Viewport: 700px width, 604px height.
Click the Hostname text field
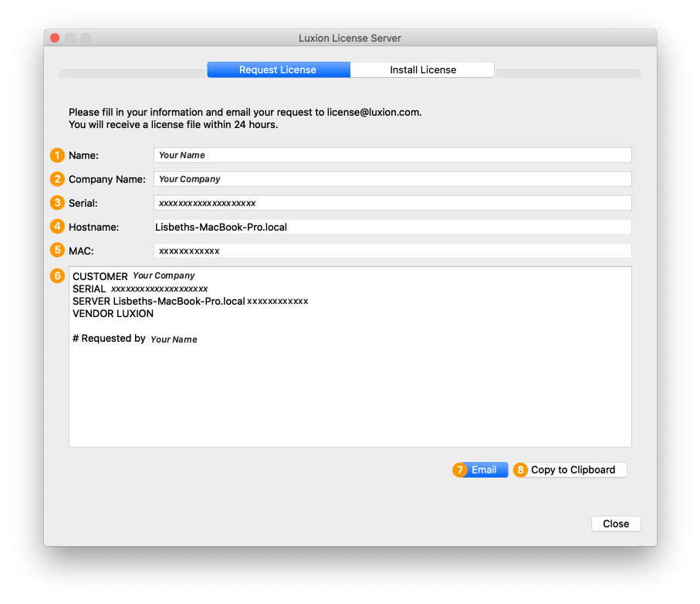392,227
